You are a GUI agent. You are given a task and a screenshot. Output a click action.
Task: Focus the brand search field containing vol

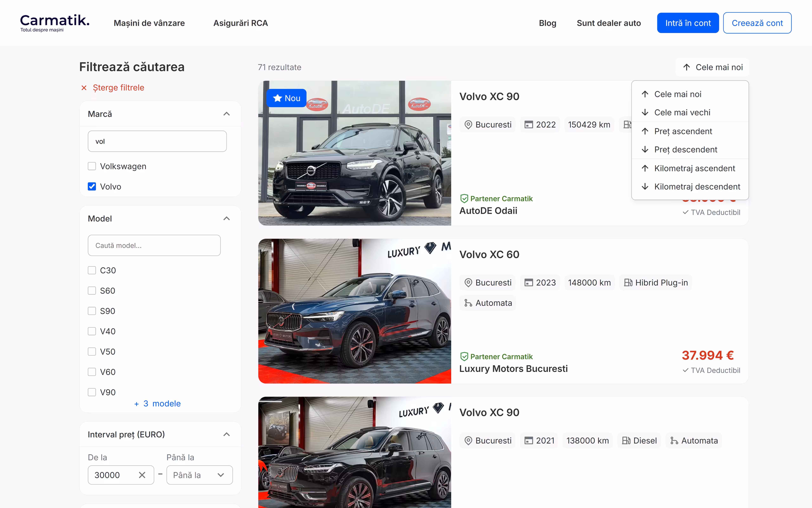[157, 141]
